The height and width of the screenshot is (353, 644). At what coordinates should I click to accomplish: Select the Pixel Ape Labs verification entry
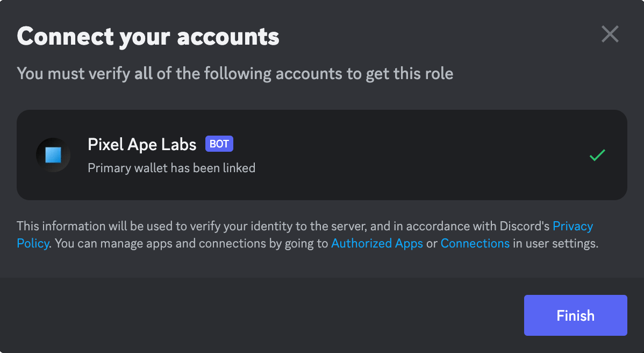pyautogui.click(x=322, y=155)
